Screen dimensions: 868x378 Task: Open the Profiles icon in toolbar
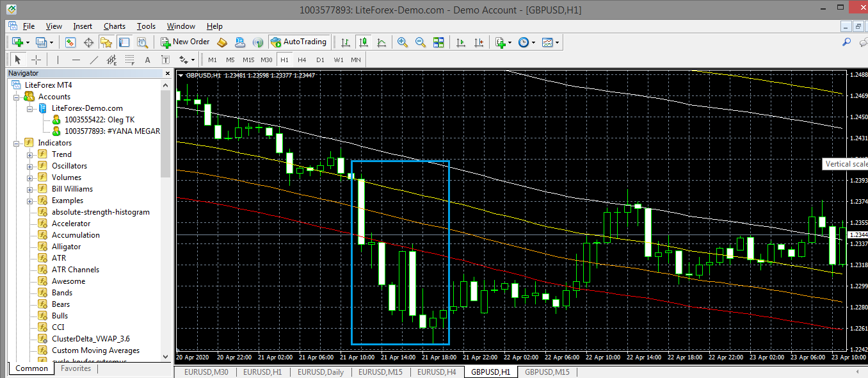pos(41,42)
